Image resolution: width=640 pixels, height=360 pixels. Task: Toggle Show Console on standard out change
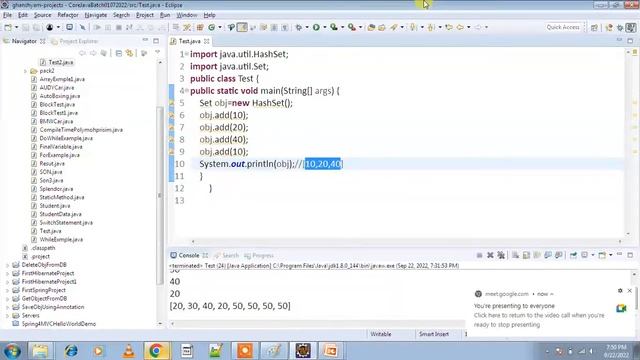point(548,255)
